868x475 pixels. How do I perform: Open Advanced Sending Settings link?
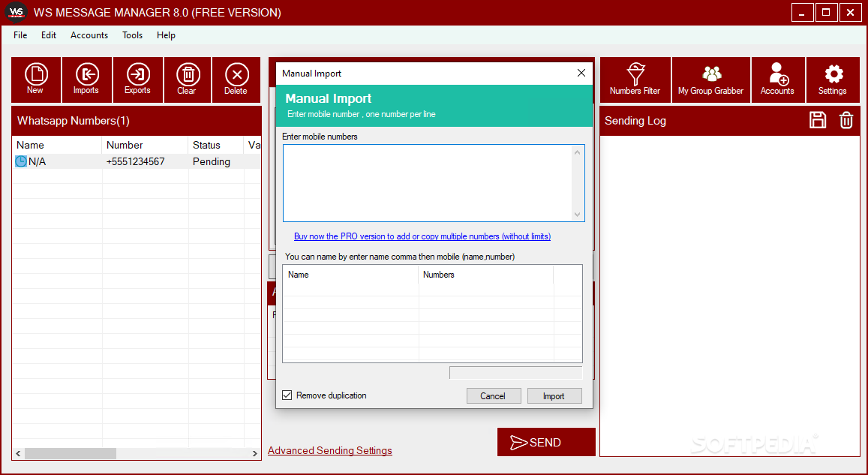pos(330,451)
